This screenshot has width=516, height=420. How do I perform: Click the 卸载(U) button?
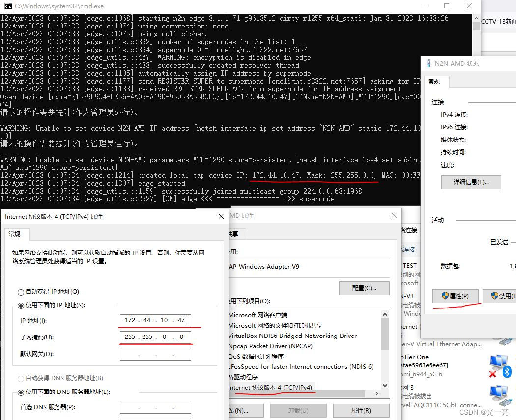point(298,411)
